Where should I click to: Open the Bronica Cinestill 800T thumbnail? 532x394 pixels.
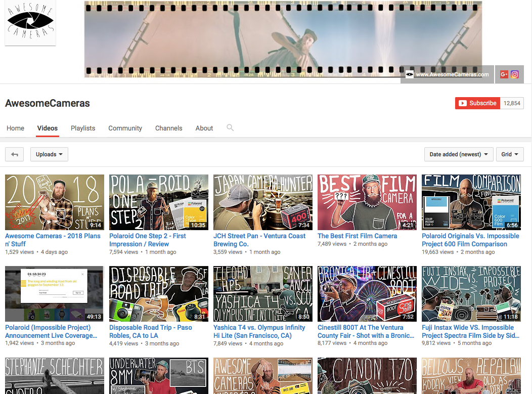367,294
